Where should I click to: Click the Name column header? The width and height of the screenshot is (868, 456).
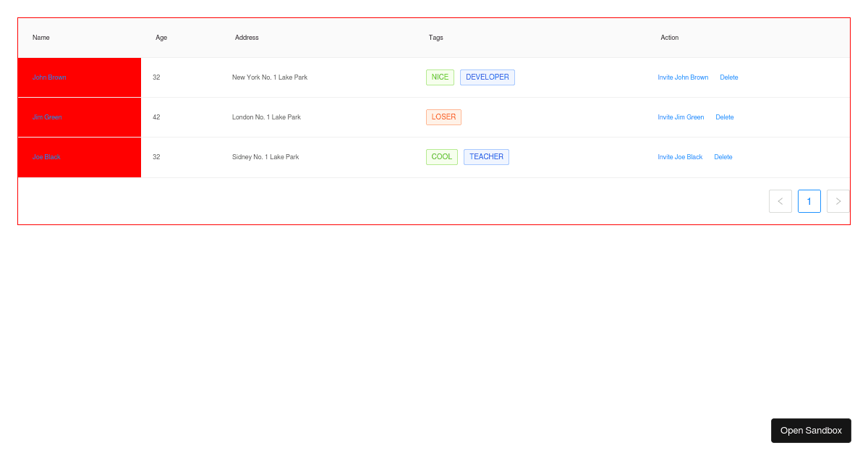click(x=41, y=38)
